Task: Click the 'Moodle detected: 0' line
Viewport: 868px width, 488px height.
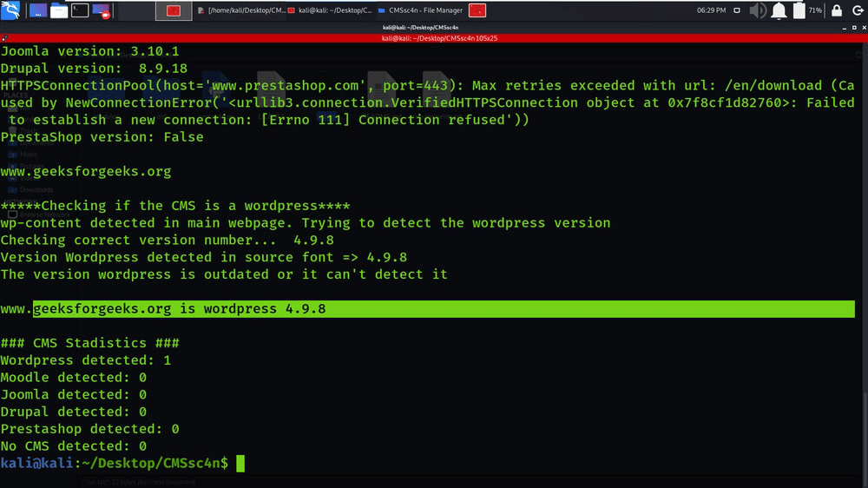Action: click(x=74, y=378)
